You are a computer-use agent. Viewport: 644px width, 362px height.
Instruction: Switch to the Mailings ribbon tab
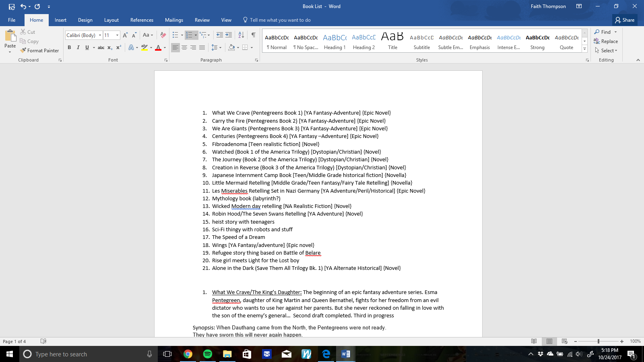click(174, 20)
